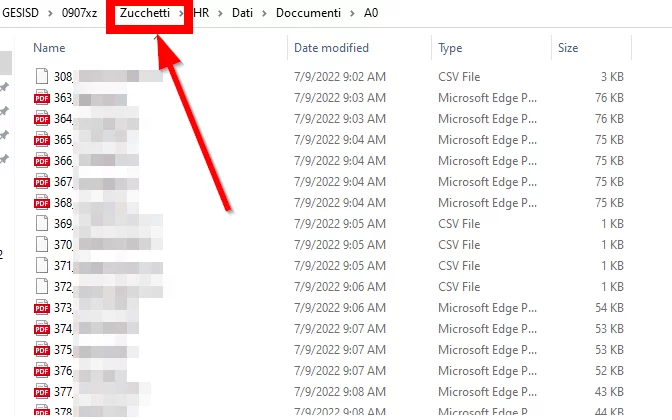Click the CSV icon of file 308
672x420 pixels.
42,77
